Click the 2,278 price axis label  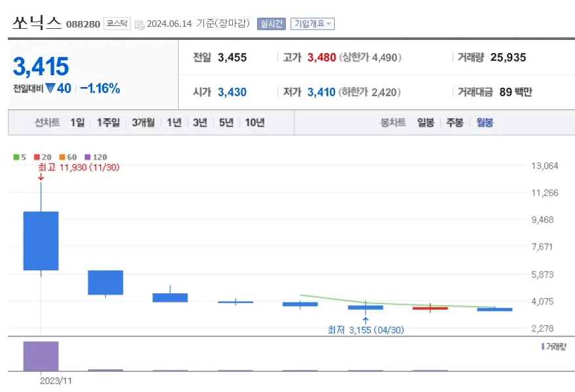[x=543, y=329]
